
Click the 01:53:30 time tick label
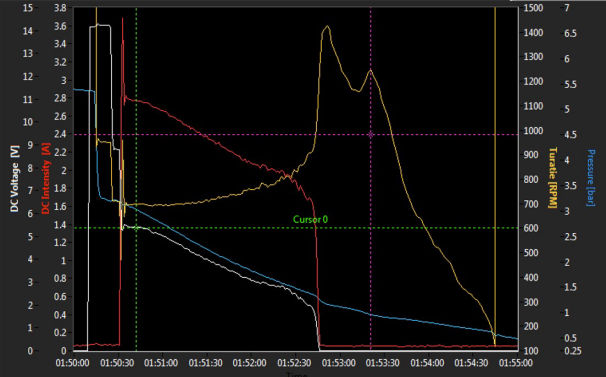tap(383, 363)
